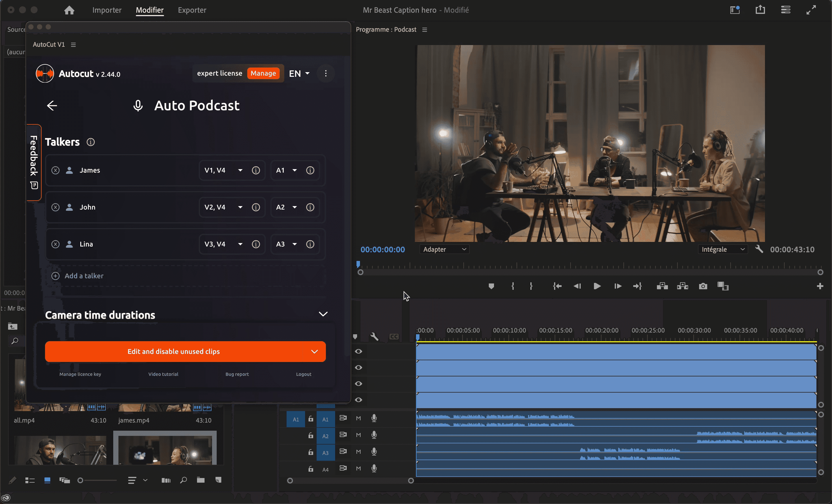Toggle visibility of second video track

coord(359,368)
